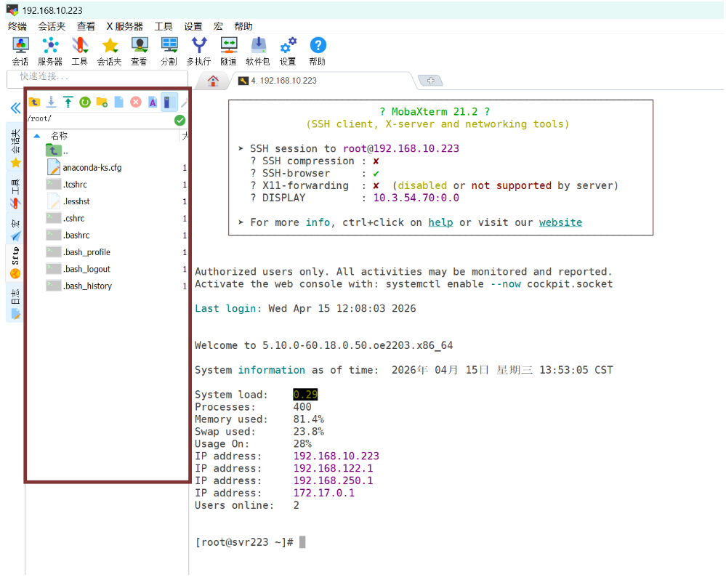Sort files by 名称 column header
The image size is (726, 588).
pos(59,136)
